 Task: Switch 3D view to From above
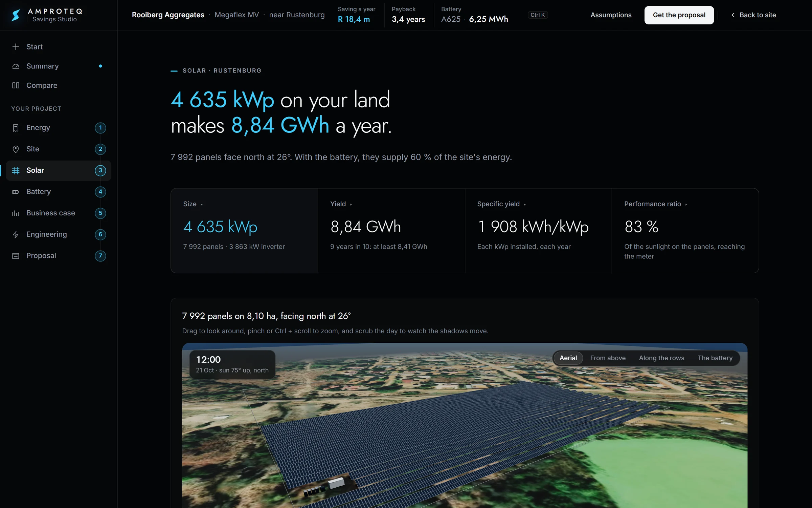(608, 358)
